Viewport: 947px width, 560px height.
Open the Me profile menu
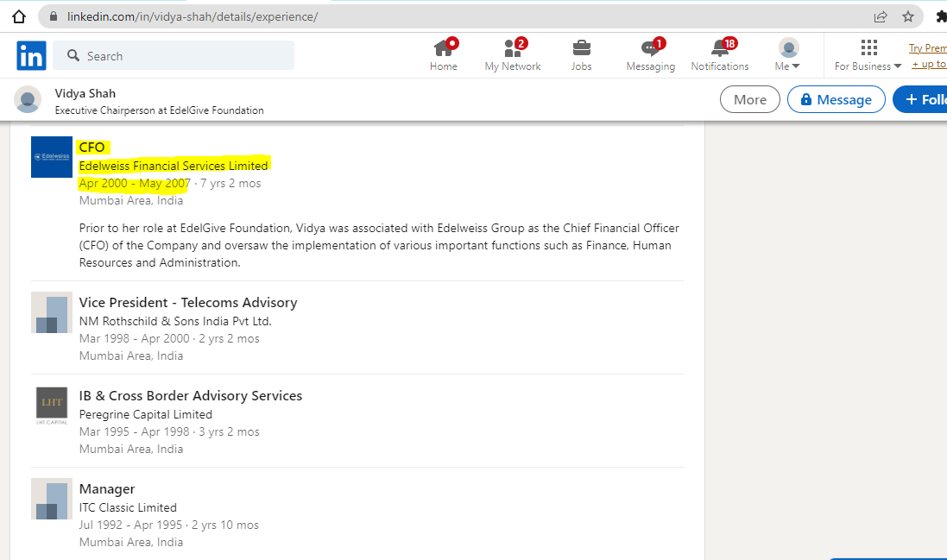click(787, 55)
